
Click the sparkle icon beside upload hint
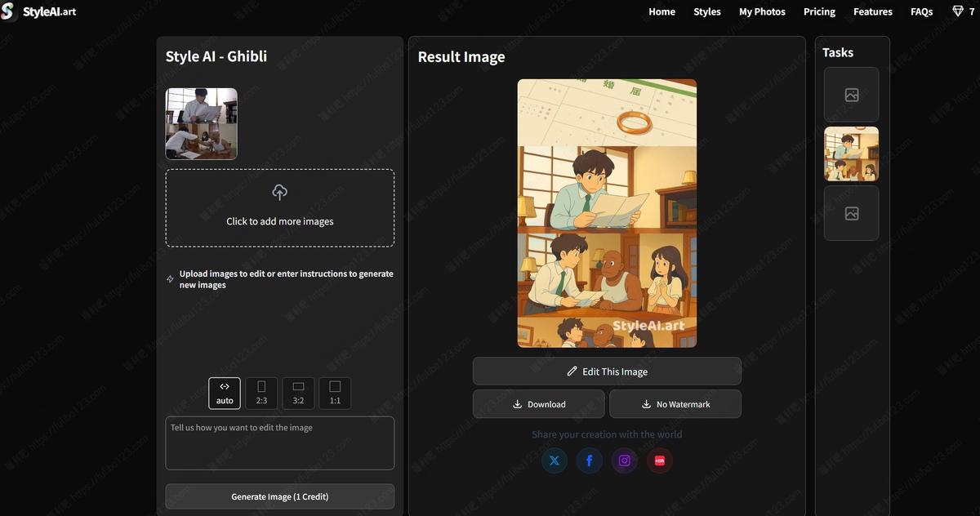(x=170, y=279)
